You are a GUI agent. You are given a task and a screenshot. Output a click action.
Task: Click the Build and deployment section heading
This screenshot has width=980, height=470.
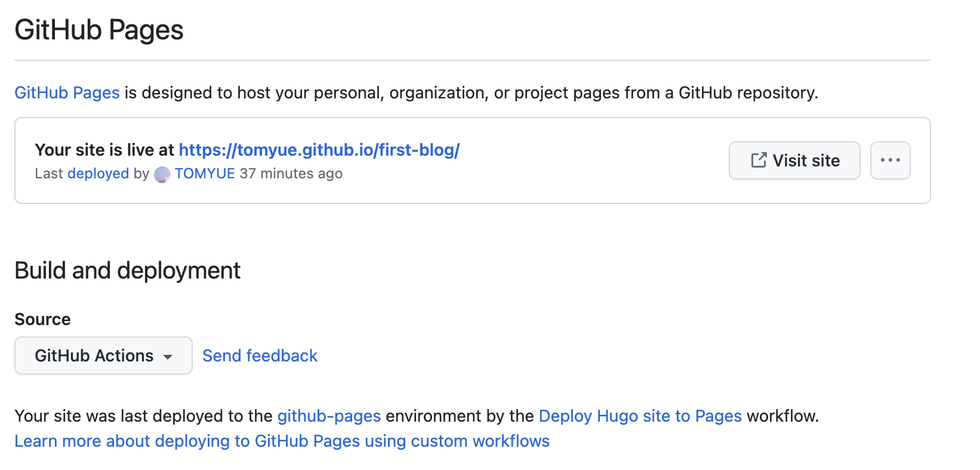[127, 270]
